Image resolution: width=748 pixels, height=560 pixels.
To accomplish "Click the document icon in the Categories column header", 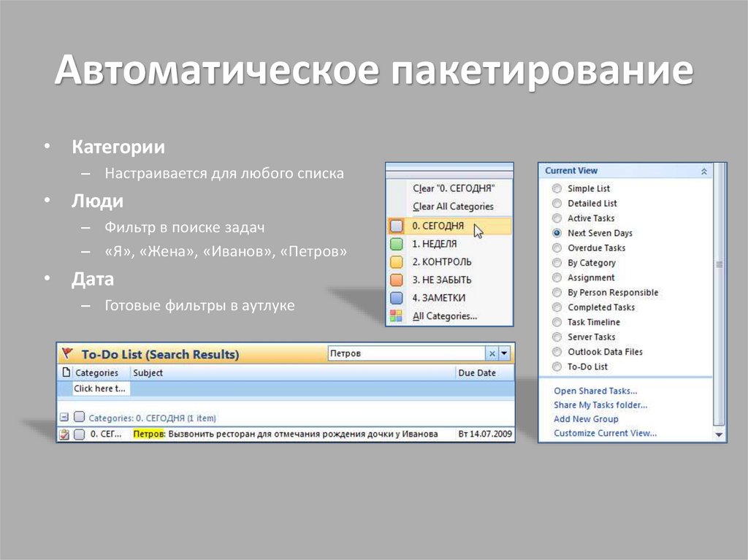I will pos(67,372).
